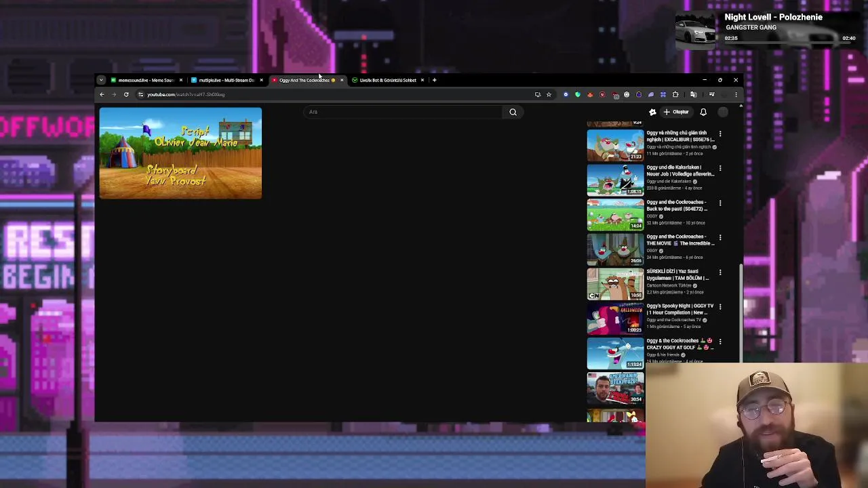Open the 14:24 Back to the past thumbnail
Viewport: 868px width, 488px height.
[x=615, y=214]
